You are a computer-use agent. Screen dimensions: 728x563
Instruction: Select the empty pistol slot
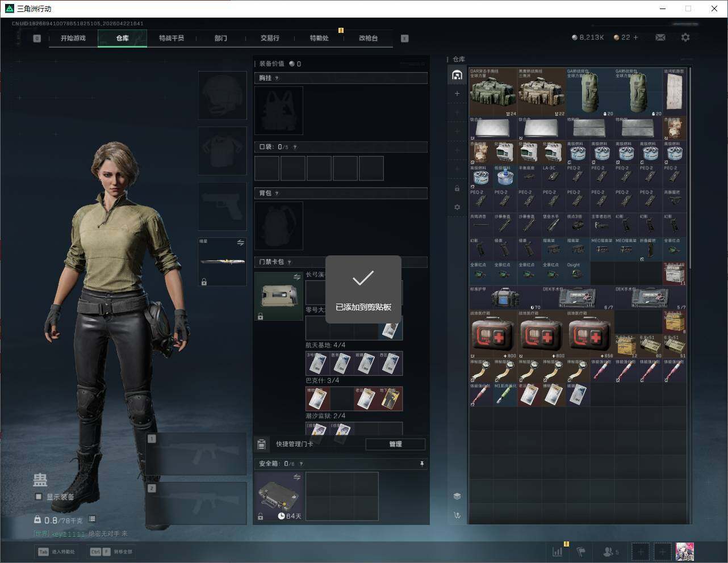[223, 207]
